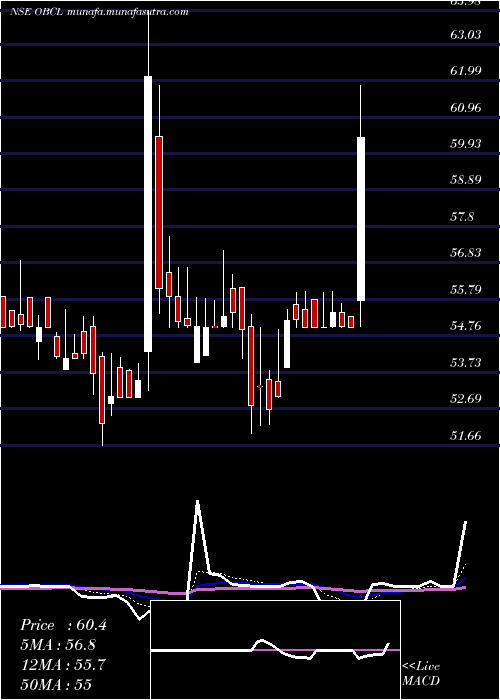This screenshot has height=700, width=500.
Task: Click the 51.66 price axis label
Action: (466, 435)
